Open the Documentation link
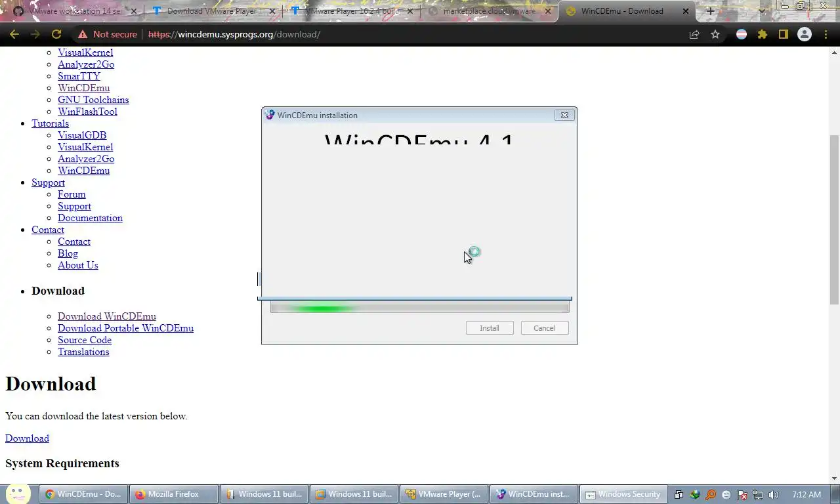840x504 pixels. [90, 218]
